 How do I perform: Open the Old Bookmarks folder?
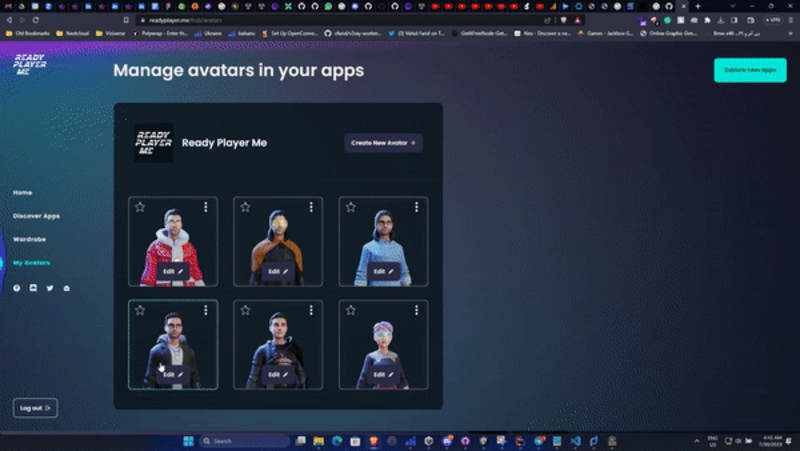[28, 33]
